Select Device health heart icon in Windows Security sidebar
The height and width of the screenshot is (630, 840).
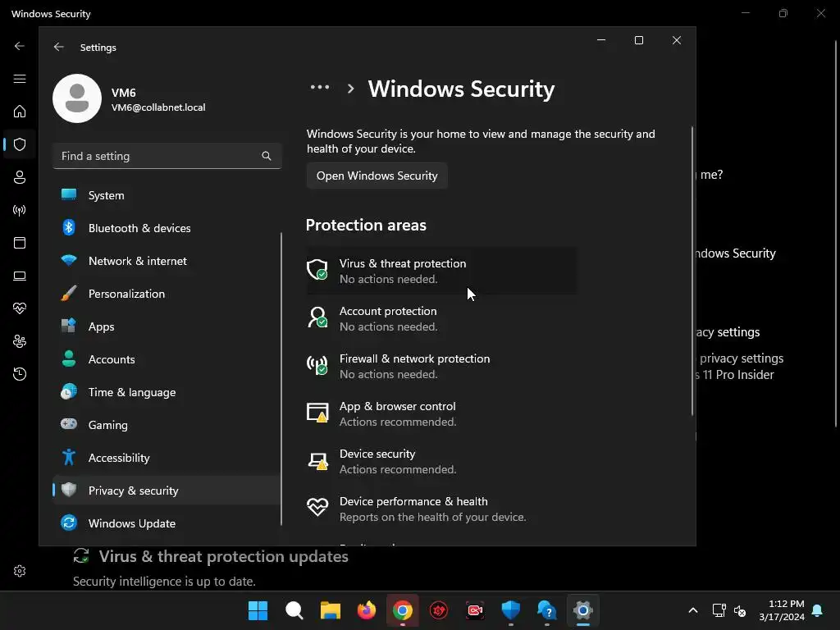point(20,308)
